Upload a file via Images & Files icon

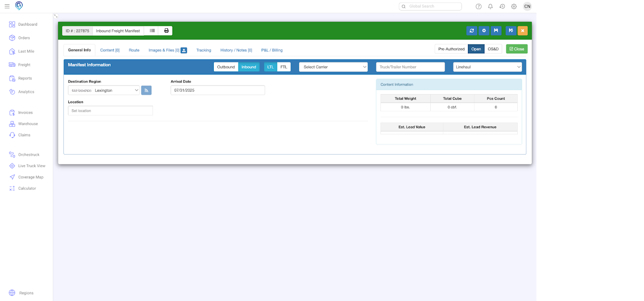pos(184,50)
